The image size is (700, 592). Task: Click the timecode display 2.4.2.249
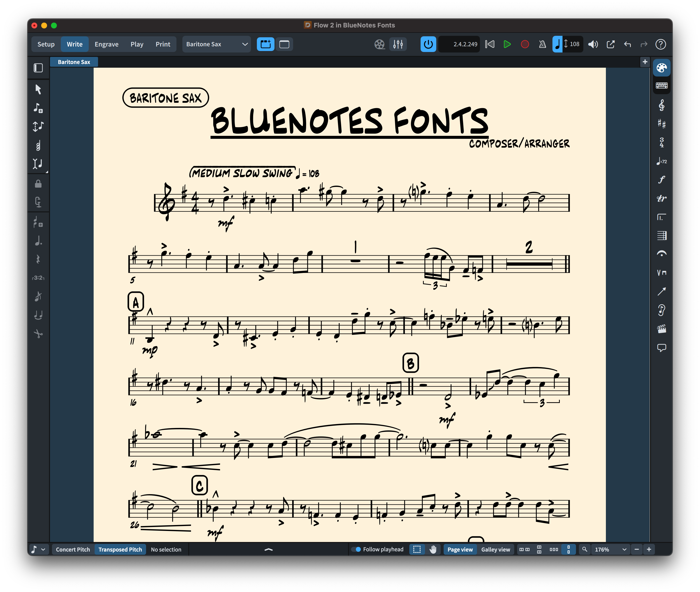(459, 44)
